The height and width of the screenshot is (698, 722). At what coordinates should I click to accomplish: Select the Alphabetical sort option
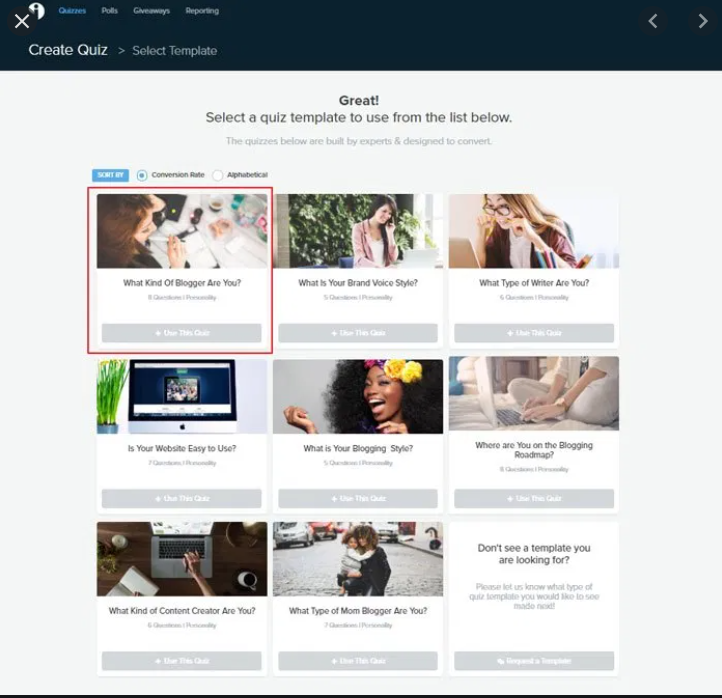point(218,175)
